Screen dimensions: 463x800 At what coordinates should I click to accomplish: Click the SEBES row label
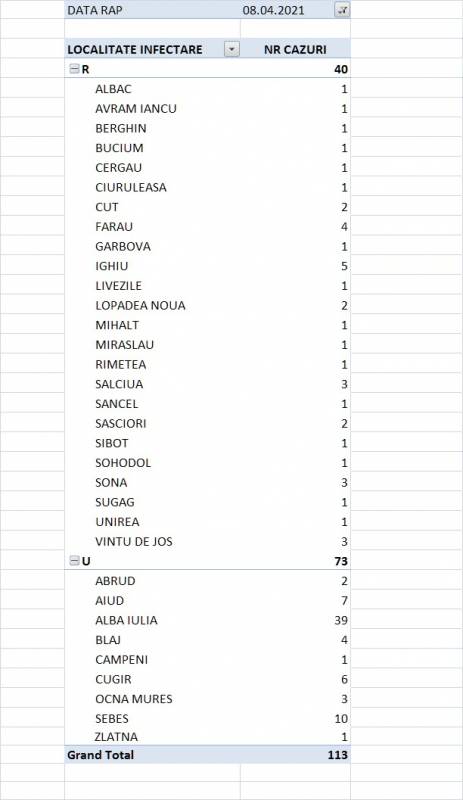pos(111,718)
